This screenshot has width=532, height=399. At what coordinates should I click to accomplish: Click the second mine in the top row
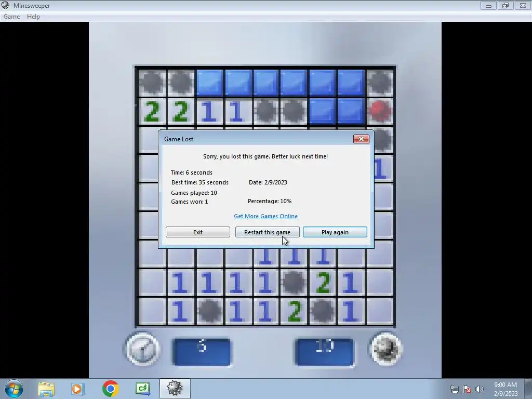(180, 83)
